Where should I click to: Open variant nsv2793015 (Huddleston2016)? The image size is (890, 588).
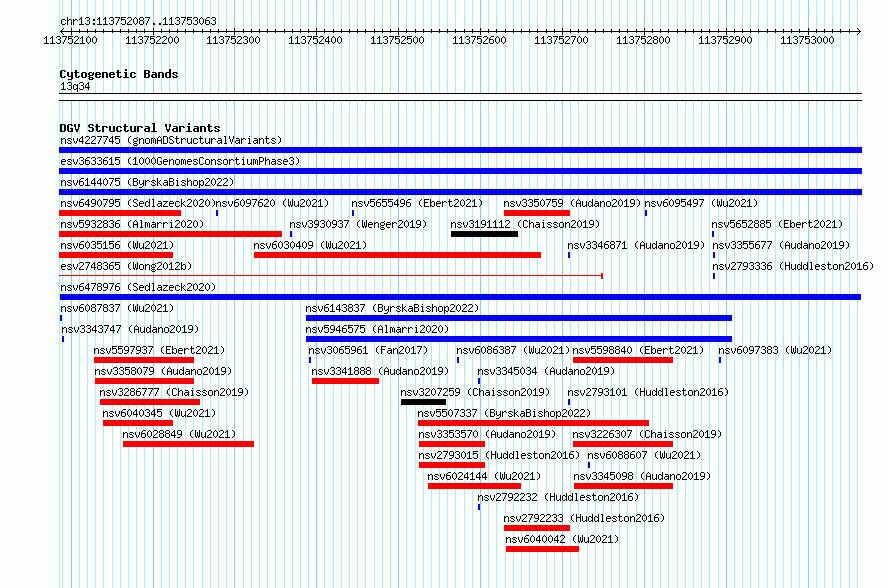499,455
